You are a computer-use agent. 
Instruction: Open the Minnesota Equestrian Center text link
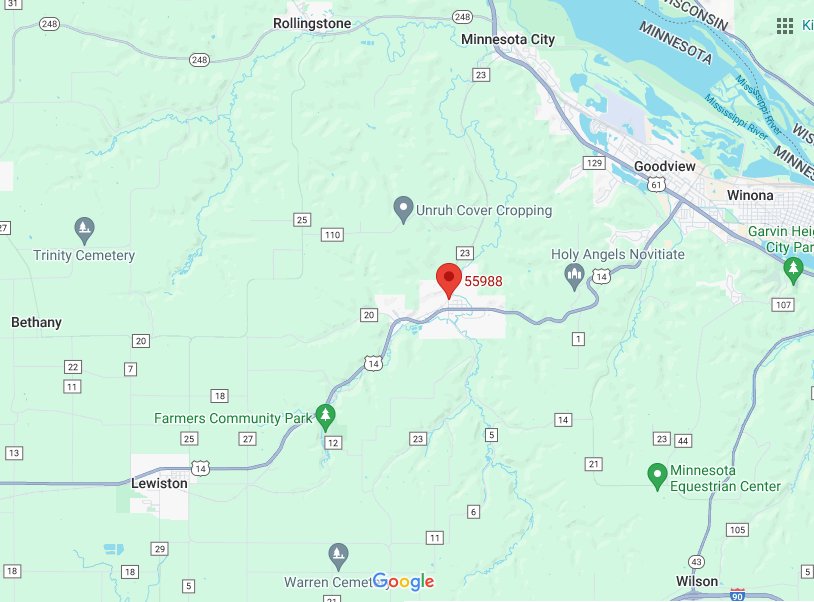[725, 478]
